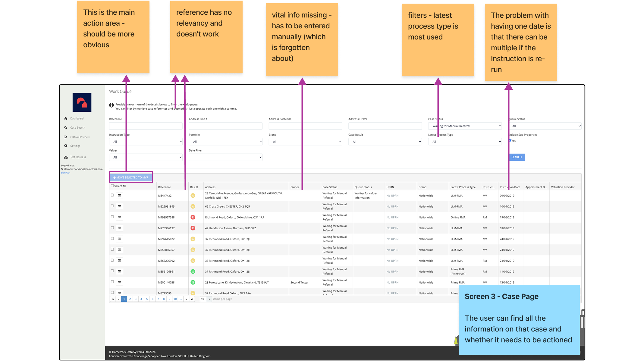Go to the previous page using the pager arrow
Image resolution: width=644 pixels, height=361 pixels.
pos(118,299)
